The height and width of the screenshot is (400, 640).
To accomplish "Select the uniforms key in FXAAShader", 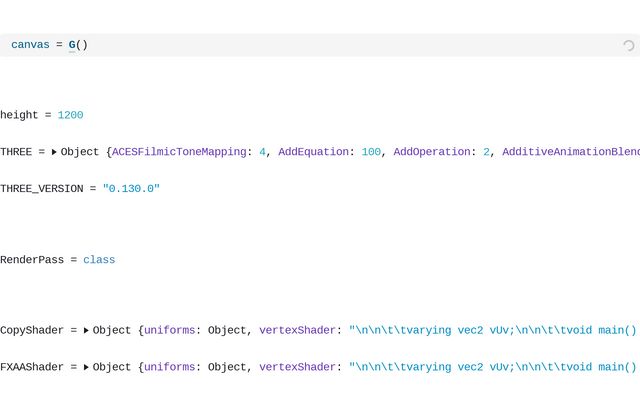I will 171,367.
